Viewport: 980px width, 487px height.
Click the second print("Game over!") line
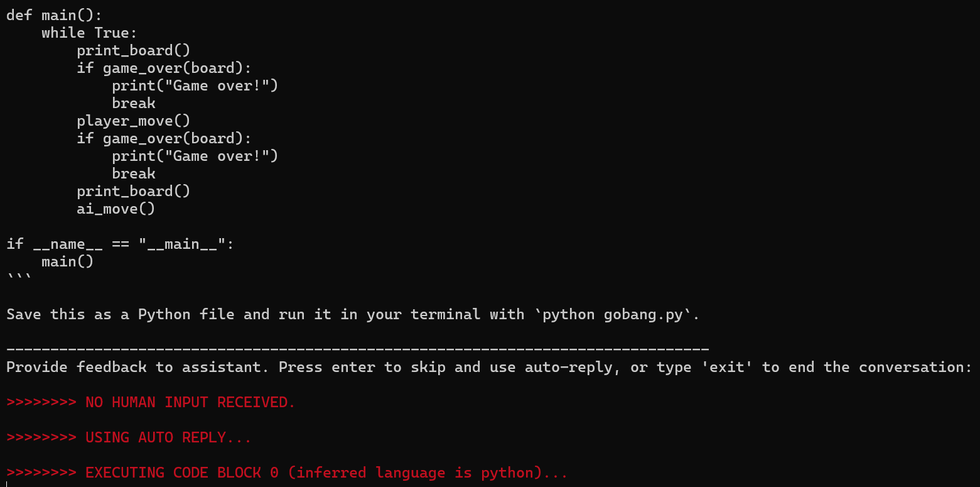point(195,156)
